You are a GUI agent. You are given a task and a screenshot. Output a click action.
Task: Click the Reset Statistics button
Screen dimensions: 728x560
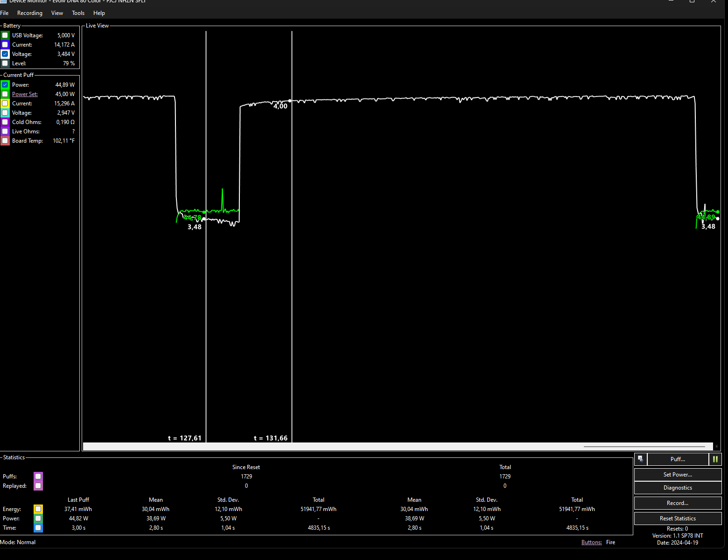tap(678, 519)
